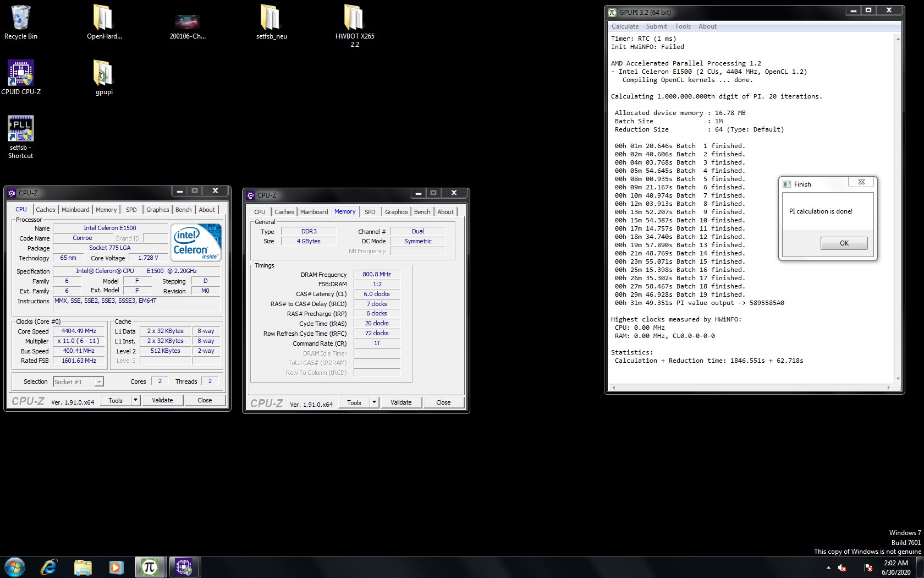The height and width of the screenshot is (578, 924).
Task: Click Validate in left CPU-Z window
Action: [162, 400]
